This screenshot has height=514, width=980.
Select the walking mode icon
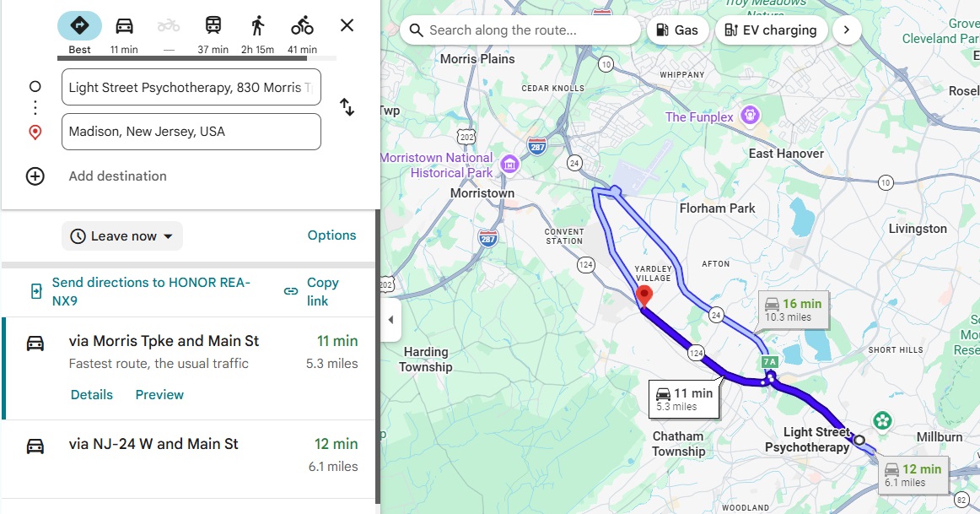257,25
